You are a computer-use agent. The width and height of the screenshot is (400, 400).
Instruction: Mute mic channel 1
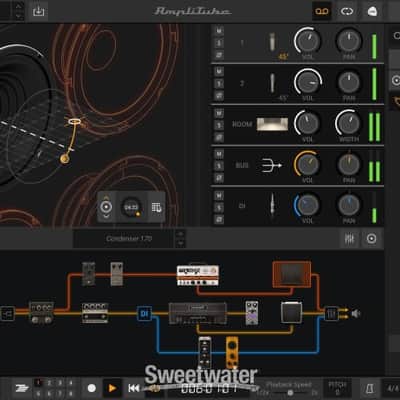(219, 31)
